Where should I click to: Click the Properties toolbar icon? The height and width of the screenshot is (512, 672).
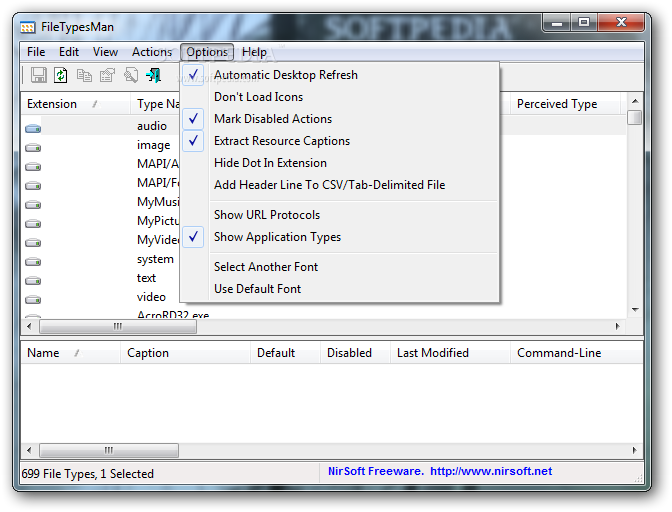click(x=107, y=75)
